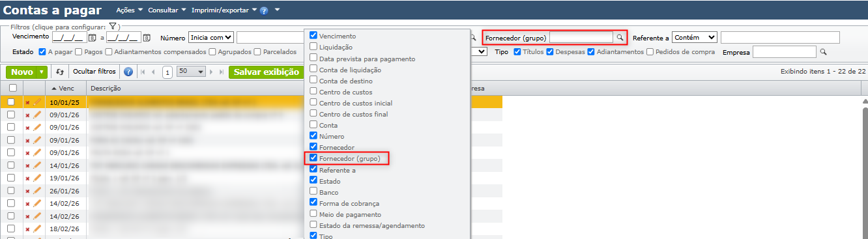This screenshot has width=868, height=239.
Task: Click the funnel icon to configure filters
Action: click(x=112, y=27)
